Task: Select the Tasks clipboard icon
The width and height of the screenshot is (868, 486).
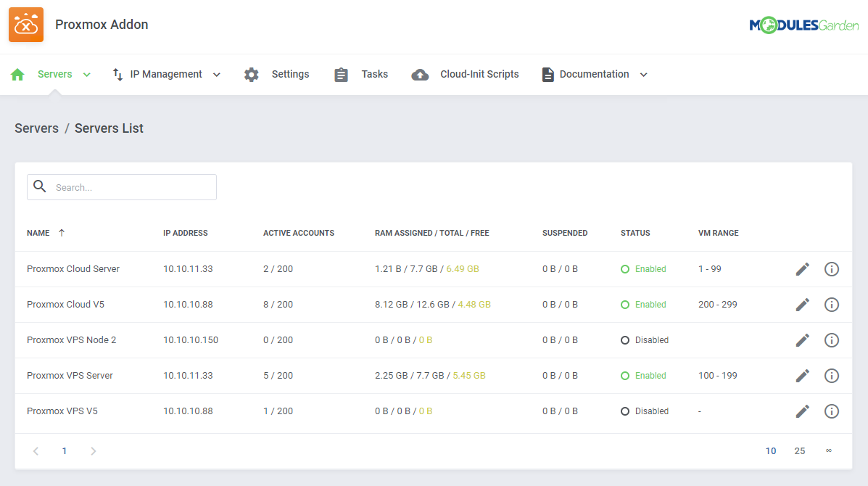Action: click(341, 73)
